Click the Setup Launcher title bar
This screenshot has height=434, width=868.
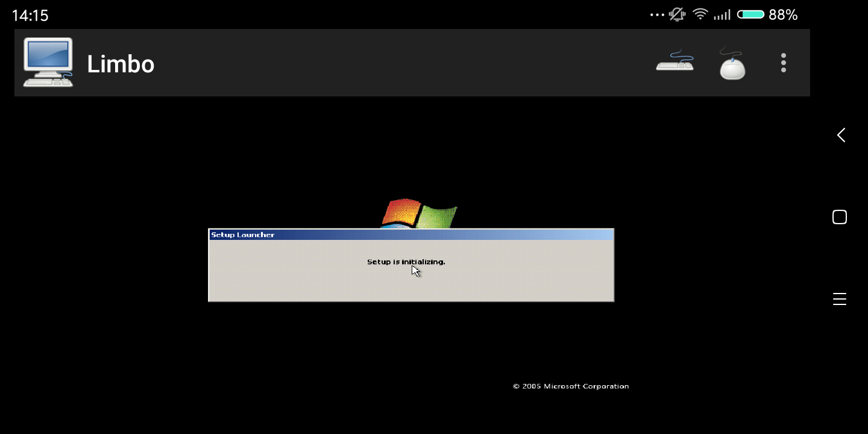(x=411, y=234)
